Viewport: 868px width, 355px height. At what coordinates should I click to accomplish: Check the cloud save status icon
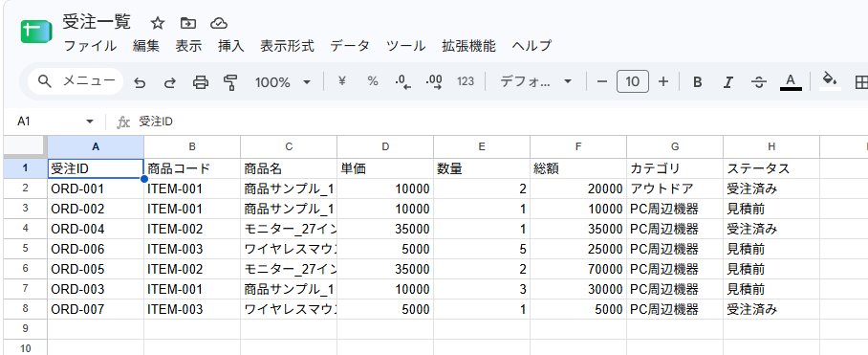219,23
